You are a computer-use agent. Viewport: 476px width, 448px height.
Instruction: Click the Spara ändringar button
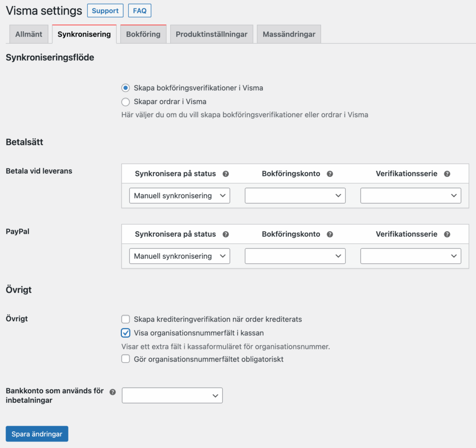point(37,434)
